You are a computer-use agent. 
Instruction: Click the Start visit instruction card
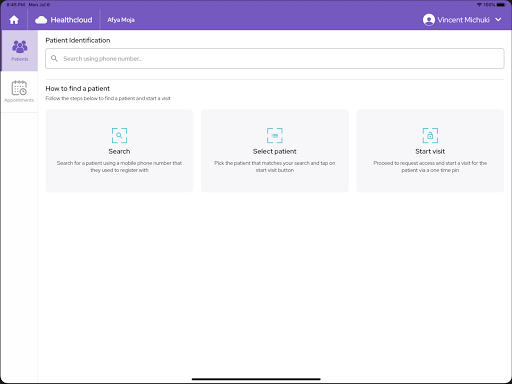click(x=430, y=151)
